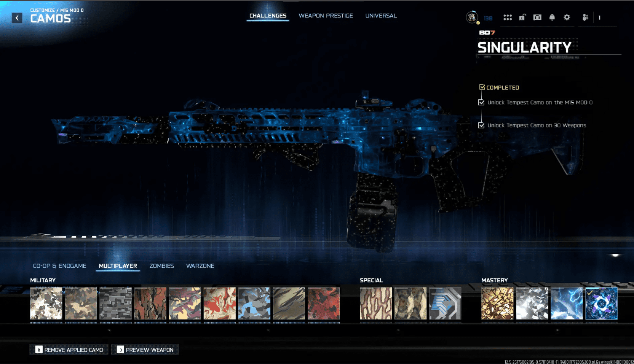Open the Co-op & Endgame camo tab
This screenshot has width=634, height=364.
click(x=60, y=266)
